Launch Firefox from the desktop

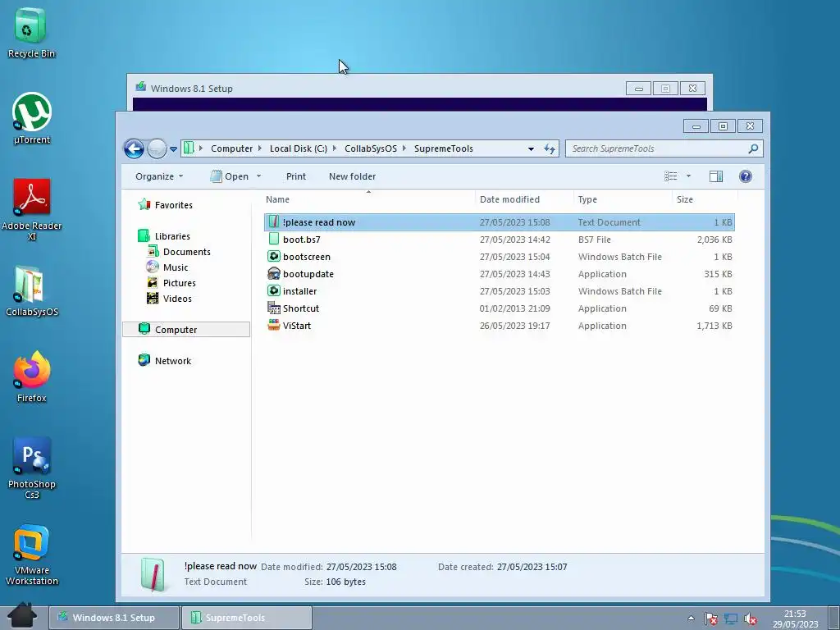tap(32, 377)
